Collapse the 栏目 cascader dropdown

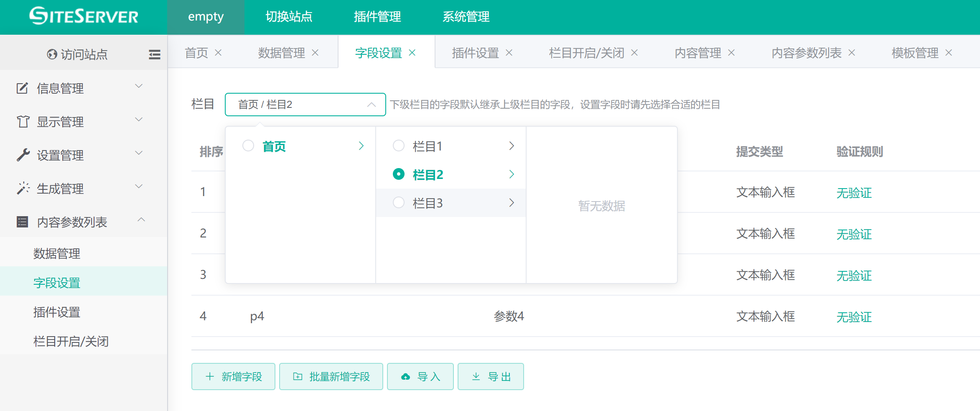point(371,105)
